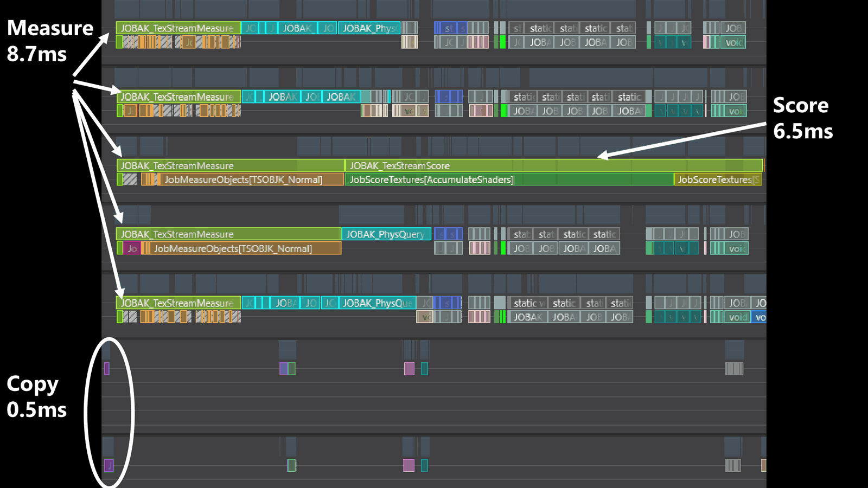Click JOBAK_TexStreamMeasure block left of JOBAK_PhysQuery

coord(228,234)
